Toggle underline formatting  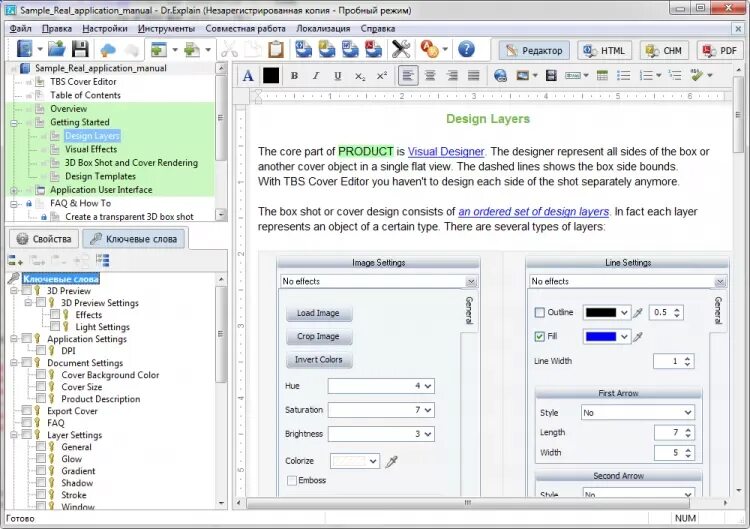pyautogui.click(x=338, y=76)
